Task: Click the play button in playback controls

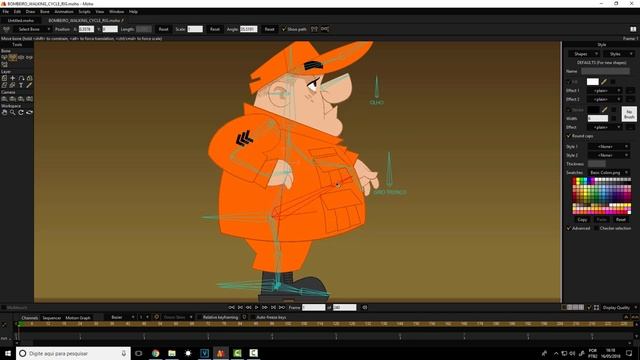Action: (x=256, y=307)
